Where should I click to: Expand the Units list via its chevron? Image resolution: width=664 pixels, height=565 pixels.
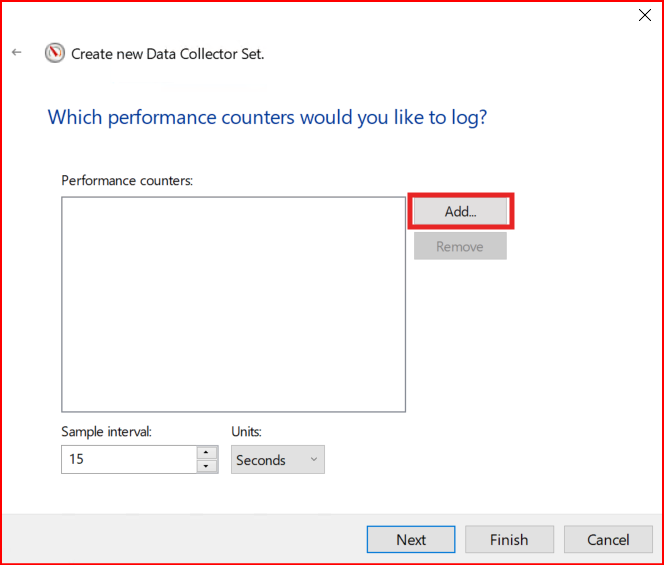point(313,460)
